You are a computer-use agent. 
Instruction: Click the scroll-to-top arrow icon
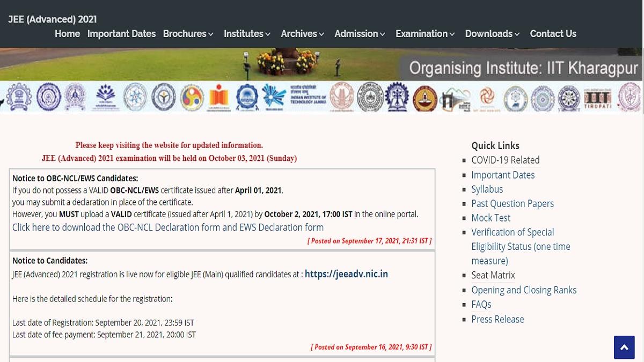click(x=624, y=348)
